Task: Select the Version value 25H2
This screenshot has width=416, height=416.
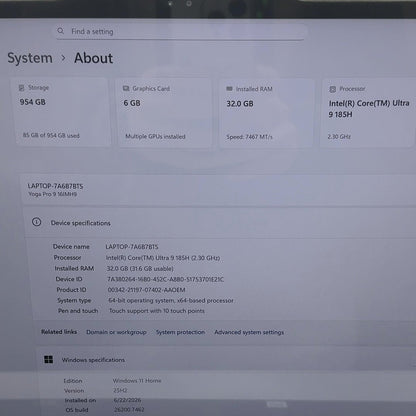Action: [120, 390]
